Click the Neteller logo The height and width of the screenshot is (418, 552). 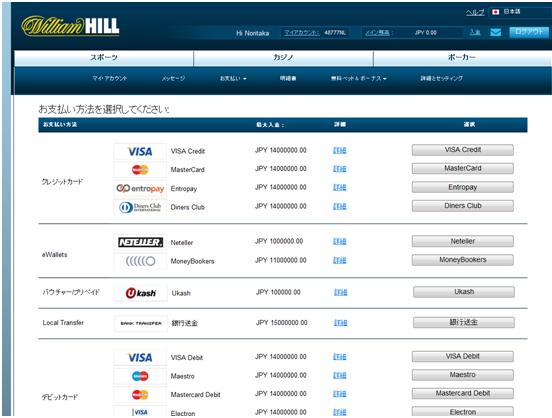(x=140, y=242)
